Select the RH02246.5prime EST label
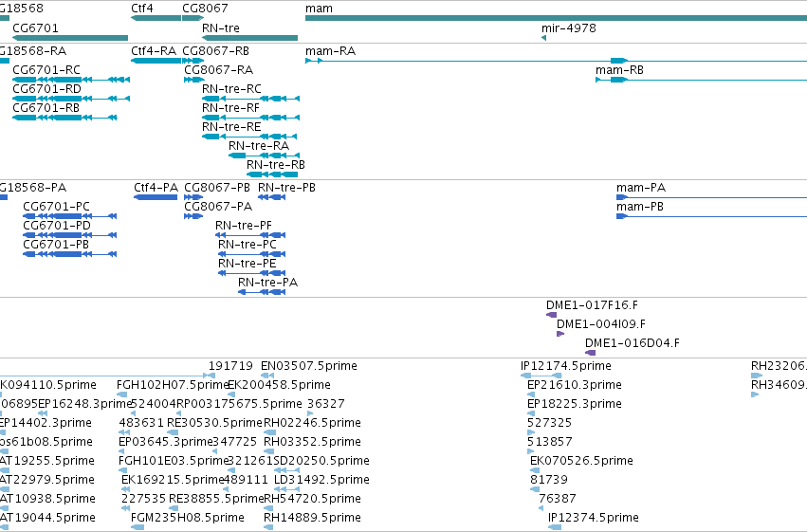The image size is (807, 532). (312, 424)
